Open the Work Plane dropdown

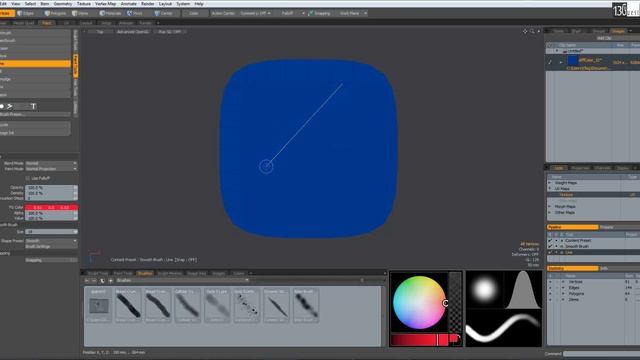tap(353, 13)
